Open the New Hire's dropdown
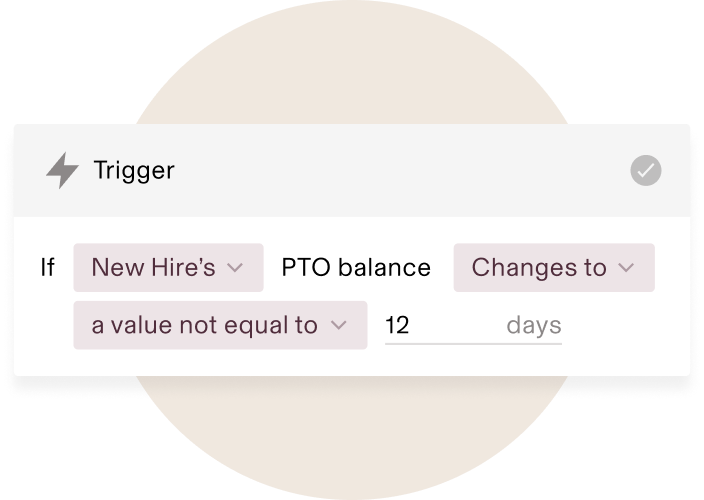The image size is (704, 500). pyautogui.click(x=168, y=268)
